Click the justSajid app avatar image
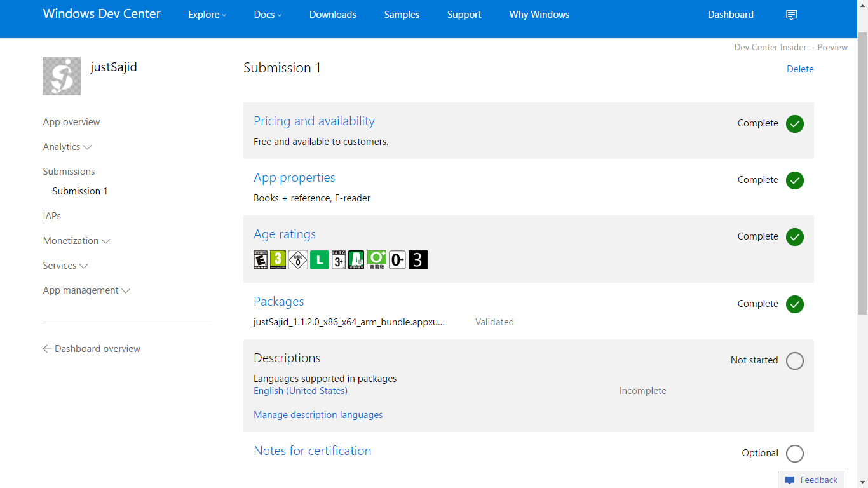The image size is (868, 488). click(62, 76)
